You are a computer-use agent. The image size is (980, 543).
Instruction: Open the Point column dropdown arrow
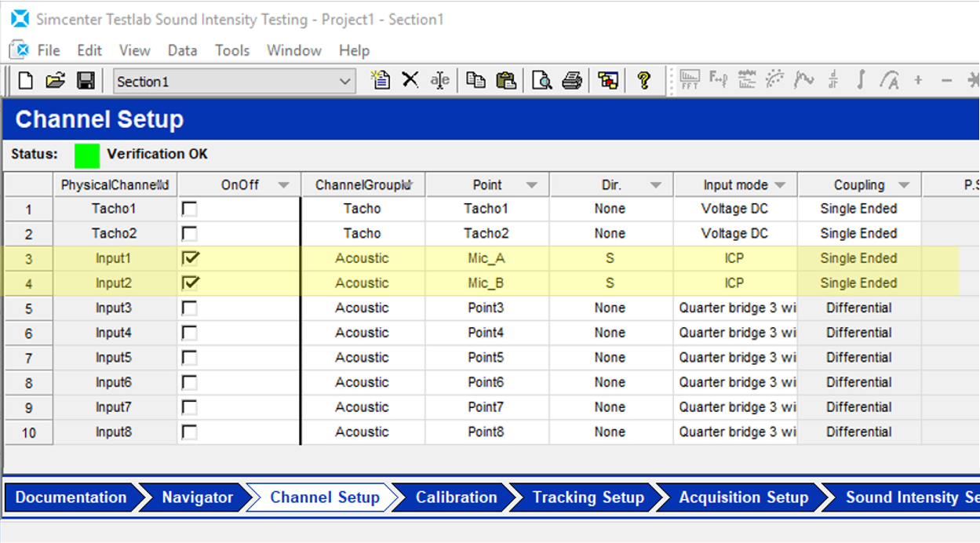532,185
